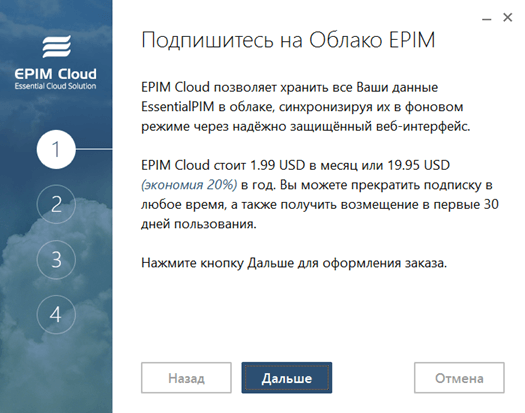
Task: Select step 3 circle in sidebar
Action: click(x=56, y=259)
